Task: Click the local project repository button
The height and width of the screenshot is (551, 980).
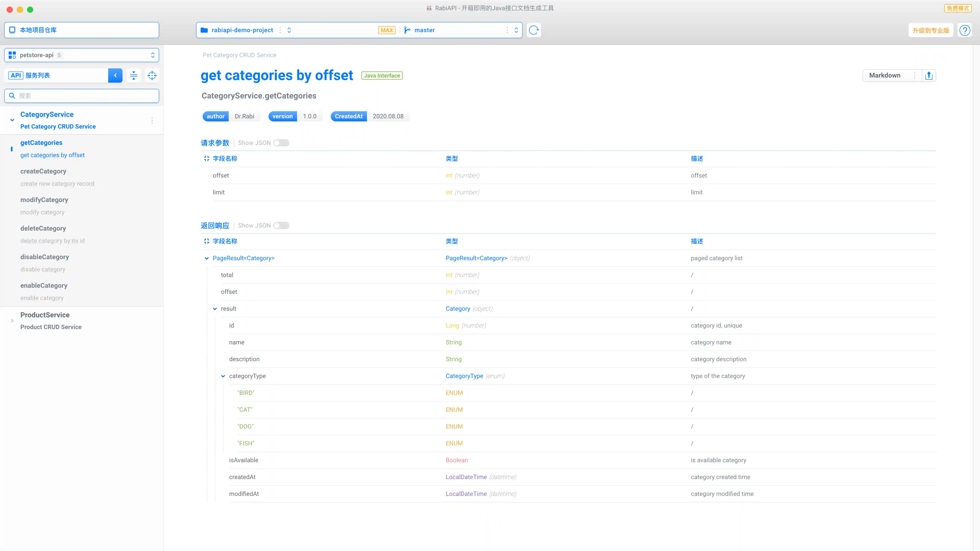Action: pos(81,30)
